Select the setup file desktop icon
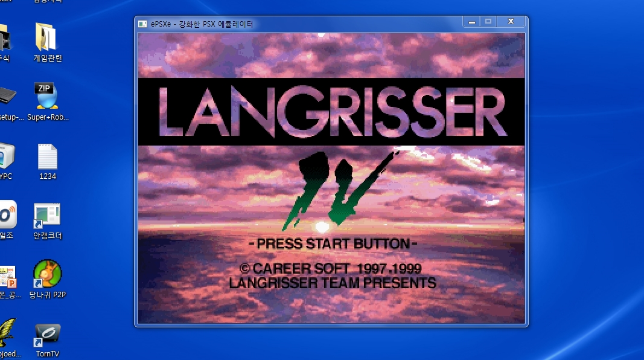Image resolution: width=644 pixels, height=360 pixels. click(x=7, y=97)
